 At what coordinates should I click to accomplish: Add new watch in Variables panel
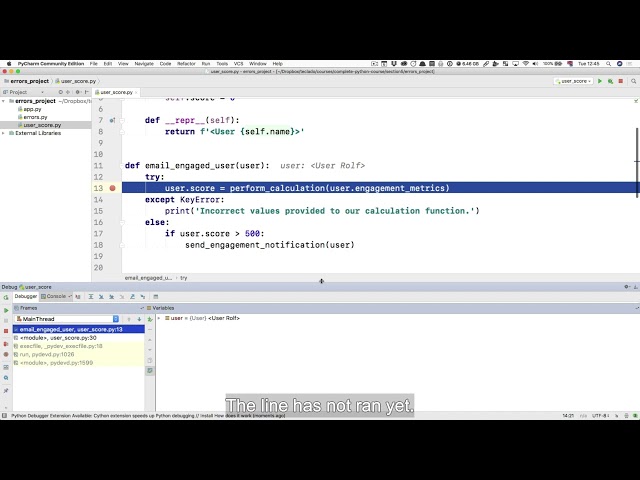tap(150, 319)
